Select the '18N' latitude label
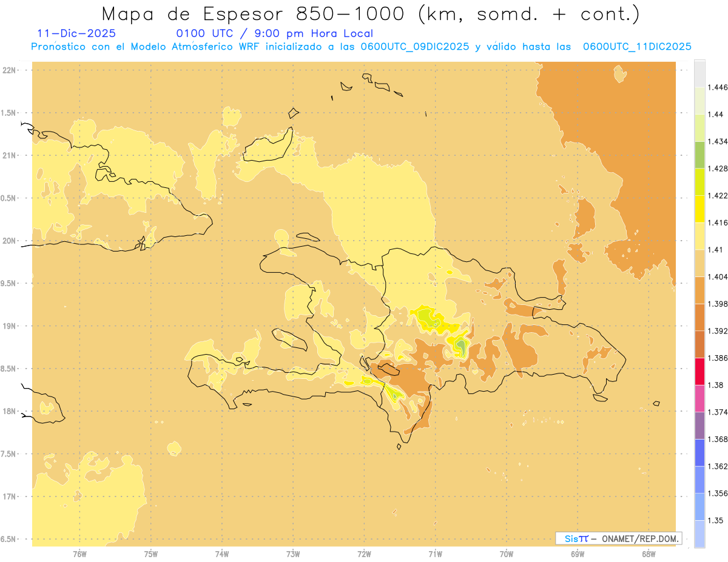 [x=10, y=411]
